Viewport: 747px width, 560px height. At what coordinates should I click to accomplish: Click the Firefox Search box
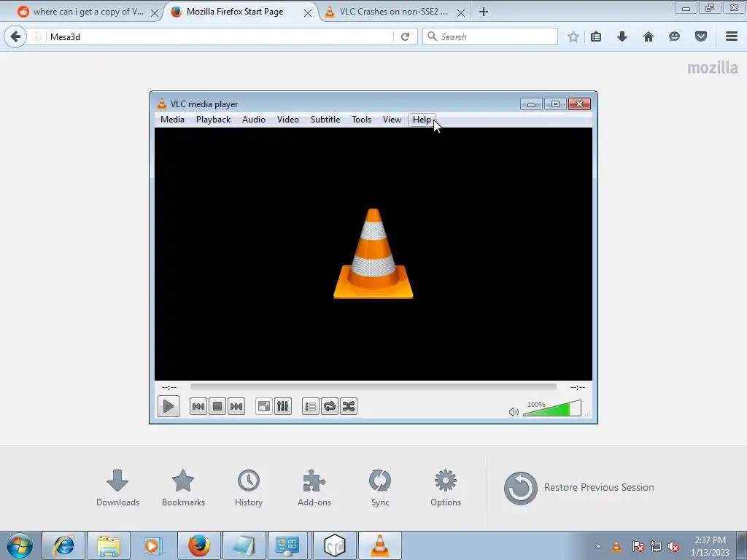click(x=489, y=36)
